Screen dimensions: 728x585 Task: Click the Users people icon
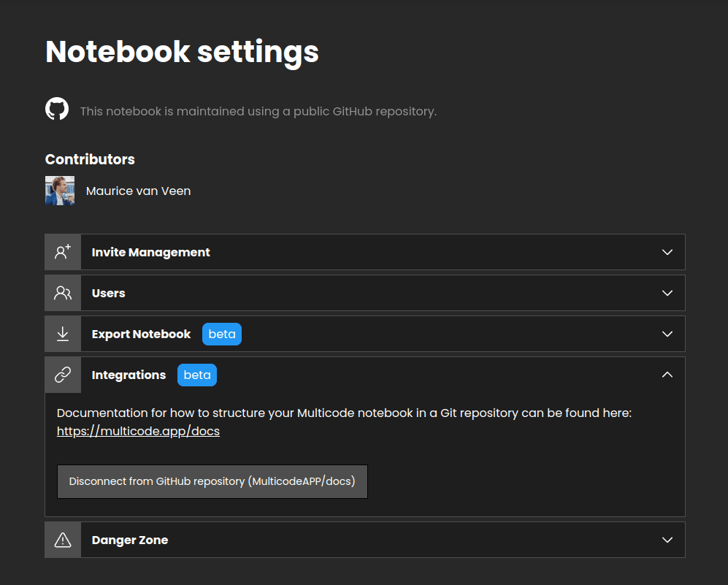pyautogui.click(x=62, y=292)
